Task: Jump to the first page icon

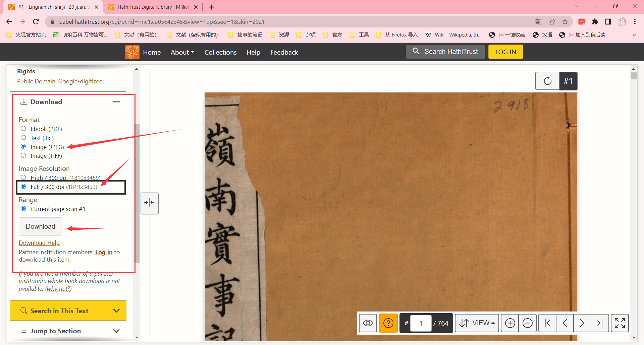Action: point(547,323)
